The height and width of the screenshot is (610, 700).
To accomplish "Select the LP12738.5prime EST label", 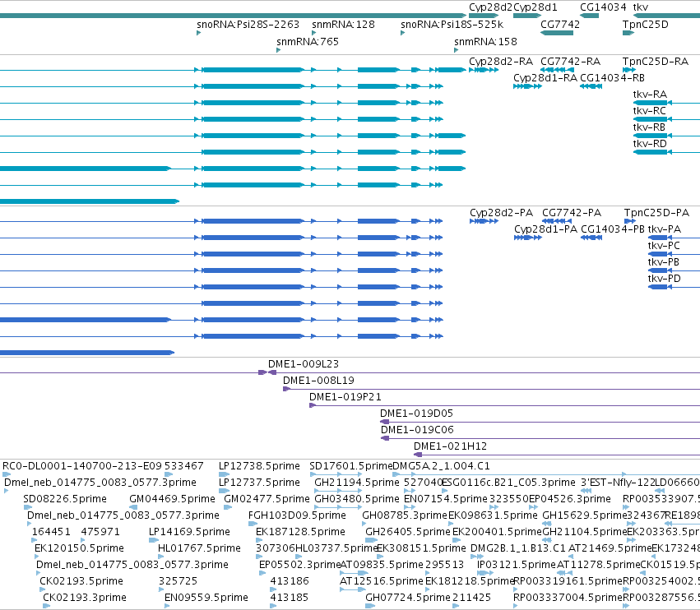I will (x=259, y=466).
